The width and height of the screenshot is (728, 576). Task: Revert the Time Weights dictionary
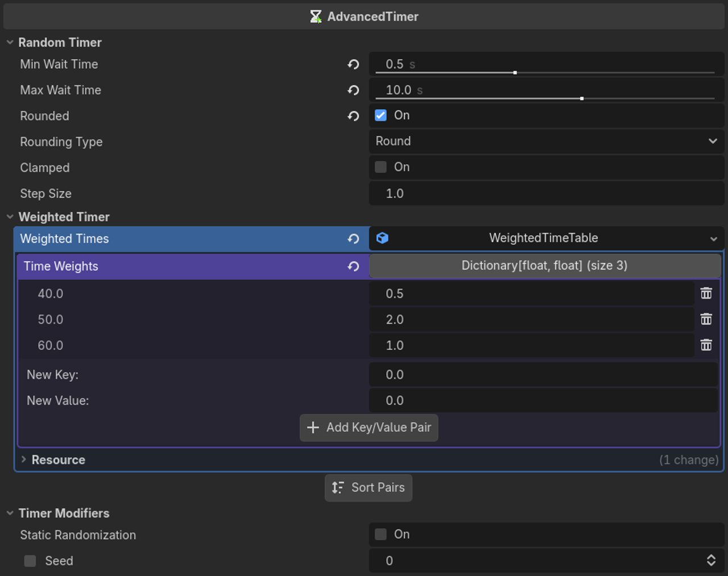pyautogui.click(x=353, y=266)
